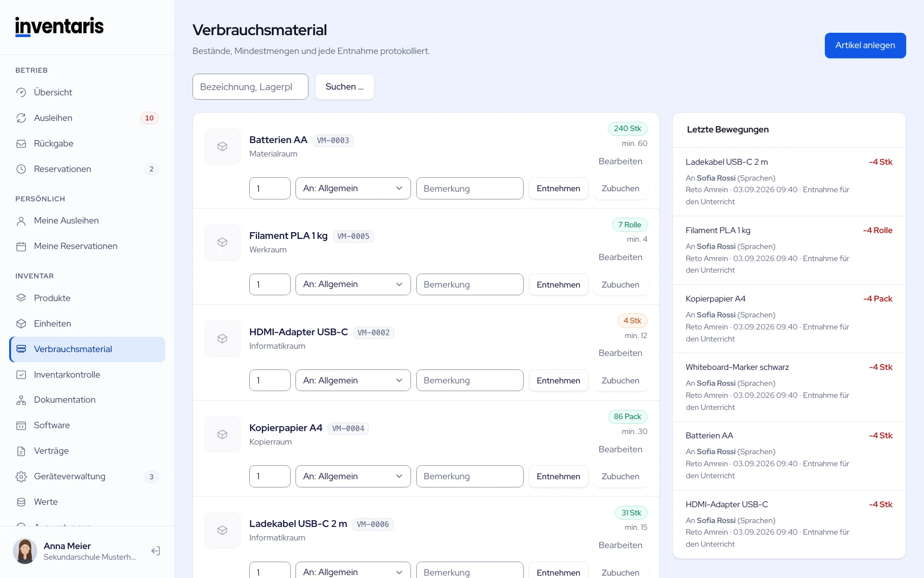The height and width of the screenshot is (578, 924).
Task: Click the Software window icon
Action: 21,425
